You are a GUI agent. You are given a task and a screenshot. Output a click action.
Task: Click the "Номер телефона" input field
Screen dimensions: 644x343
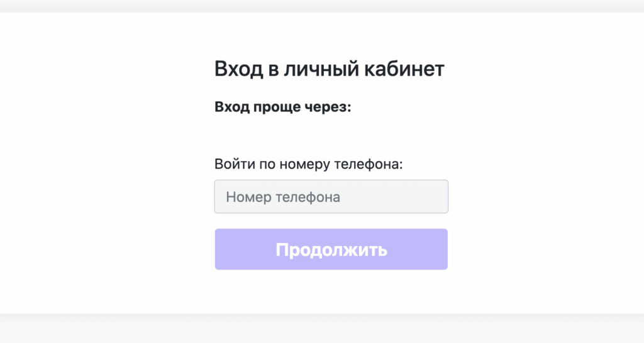tap(331, 197)
